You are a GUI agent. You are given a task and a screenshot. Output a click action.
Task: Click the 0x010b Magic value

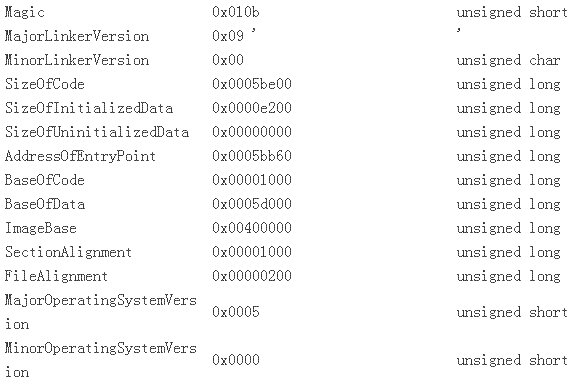pos(236,12)
